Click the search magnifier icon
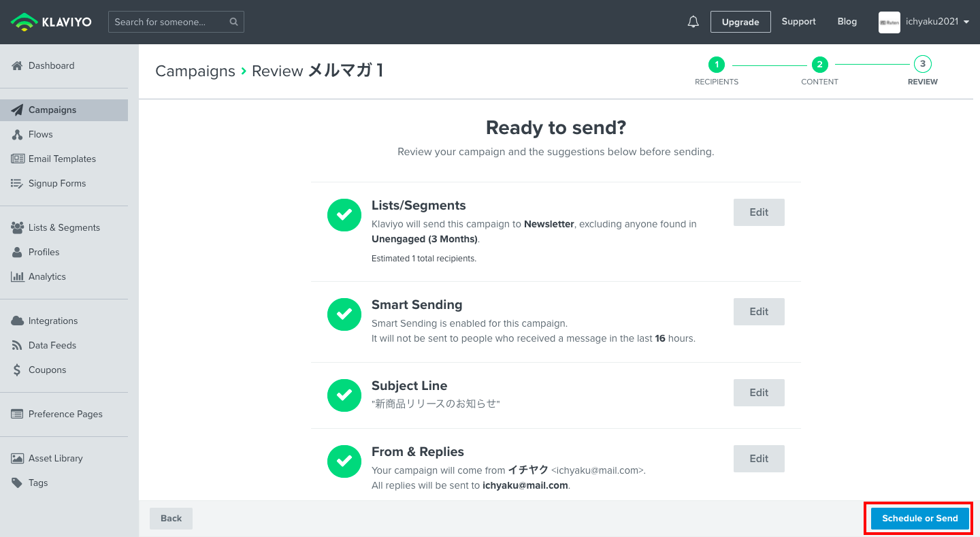 (x=233, y=22)
